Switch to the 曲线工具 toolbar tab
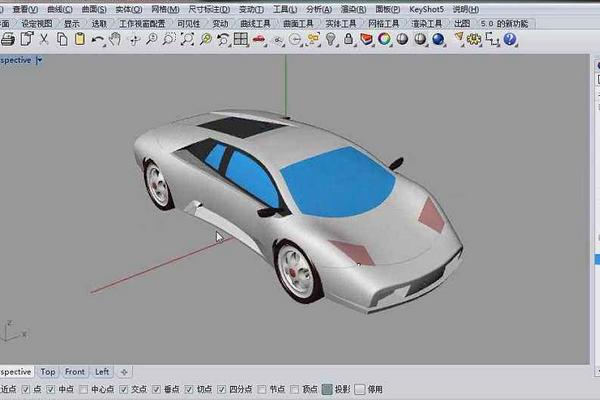Viewport: 600px width, 400px height. coord(255,24)
